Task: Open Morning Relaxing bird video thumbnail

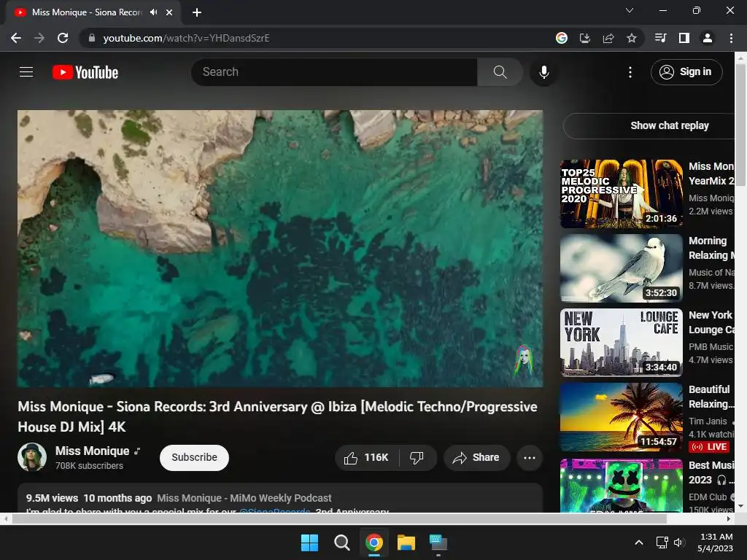Action: click(622, 268)
